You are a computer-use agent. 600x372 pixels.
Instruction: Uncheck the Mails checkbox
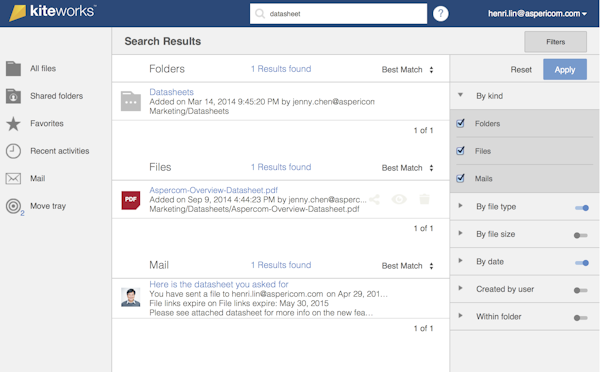tap(461, 178)
